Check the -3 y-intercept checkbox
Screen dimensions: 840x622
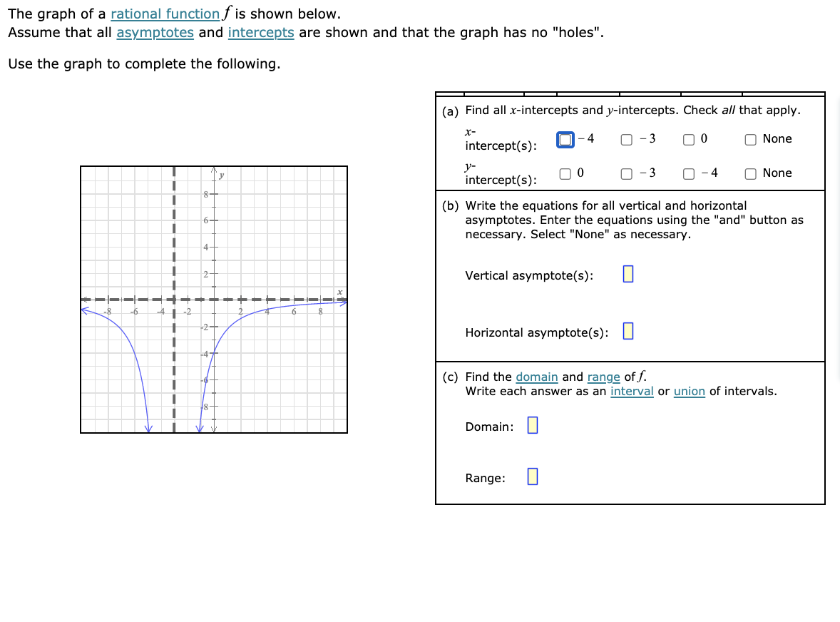625,173
